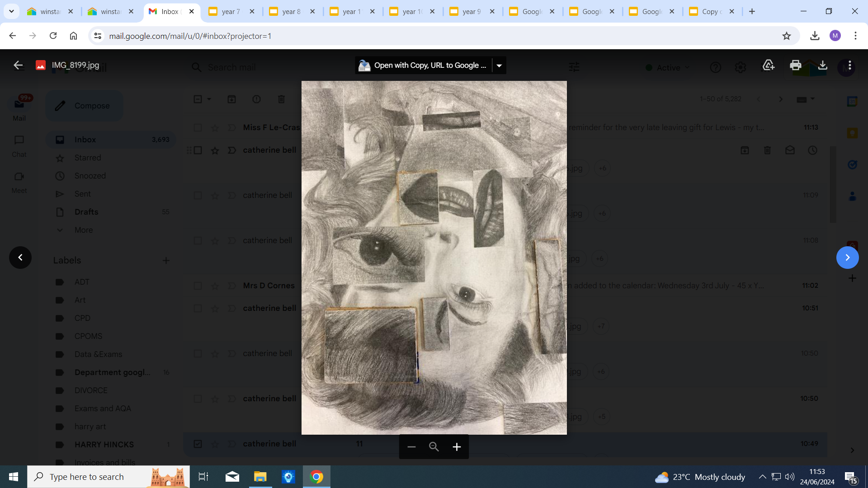Create a new label with plus icon
The width and height of the screenshot is (868, 488).
coord(166,260)
